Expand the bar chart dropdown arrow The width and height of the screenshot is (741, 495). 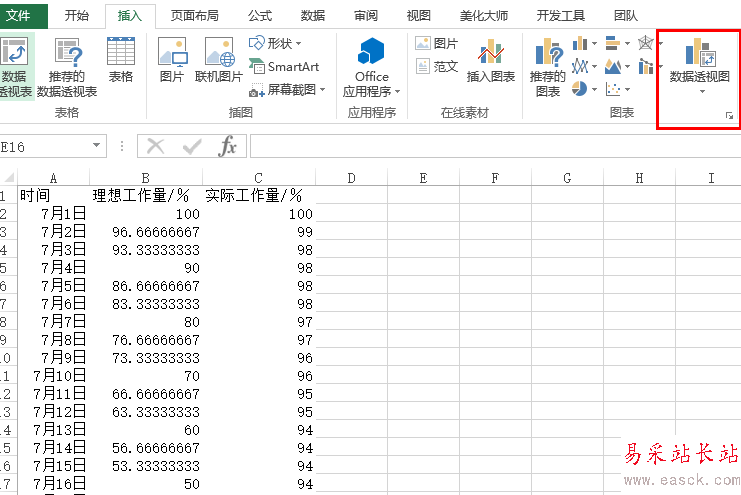pyautogui.click(x=627, y=43)
